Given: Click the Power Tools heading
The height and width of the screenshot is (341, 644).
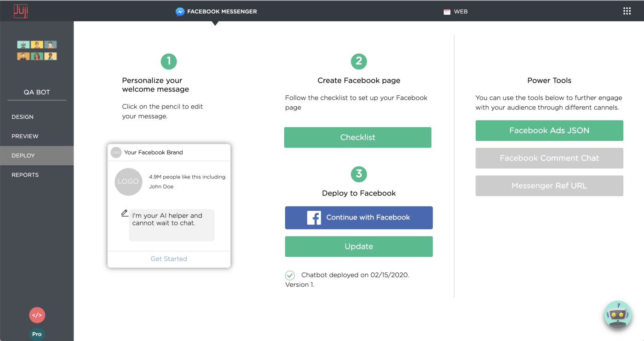Looking at the screenshot, I should pos(549,81).
